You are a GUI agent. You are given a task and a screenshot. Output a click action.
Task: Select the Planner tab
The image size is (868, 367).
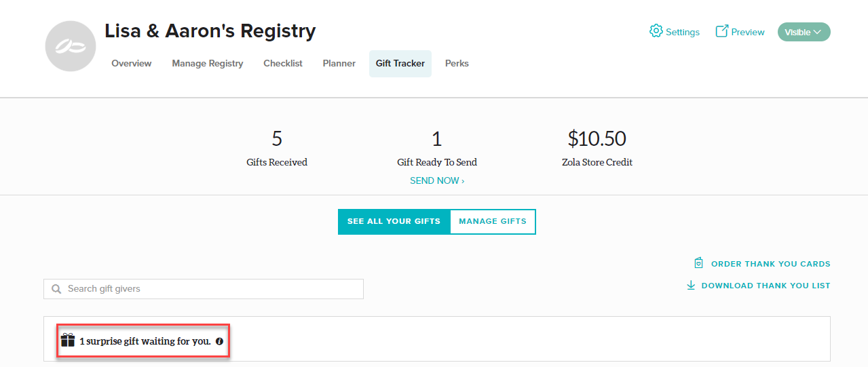339,64
